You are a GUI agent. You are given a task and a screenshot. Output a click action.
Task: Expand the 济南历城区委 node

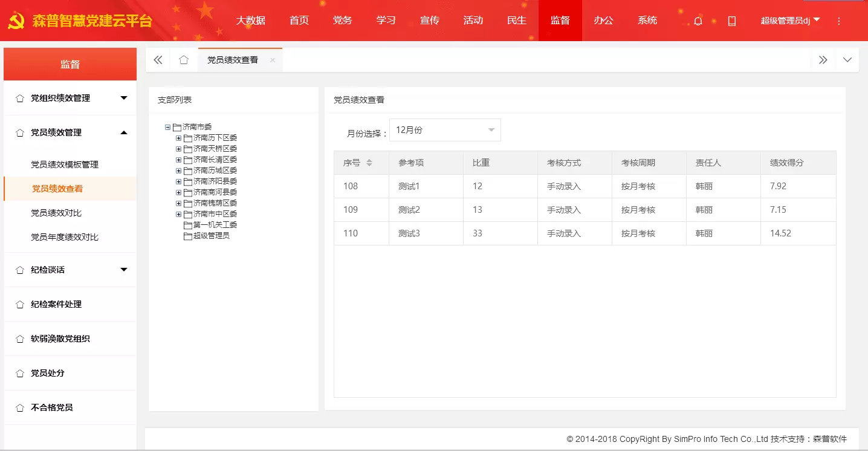[178, 171]
